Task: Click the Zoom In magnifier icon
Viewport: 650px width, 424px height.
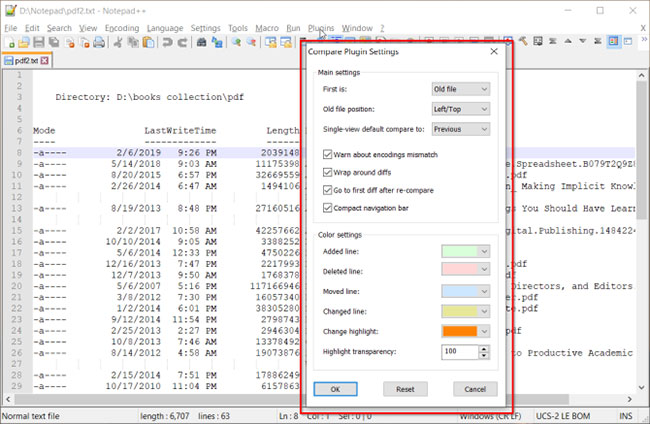Action: point(236,42)
